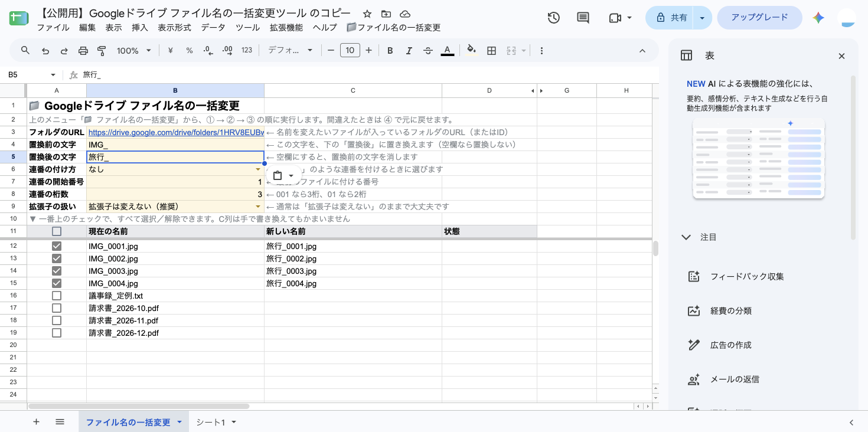Click the horizontal scrollbar of the sheet
The image size is (868, 432).
138,406
